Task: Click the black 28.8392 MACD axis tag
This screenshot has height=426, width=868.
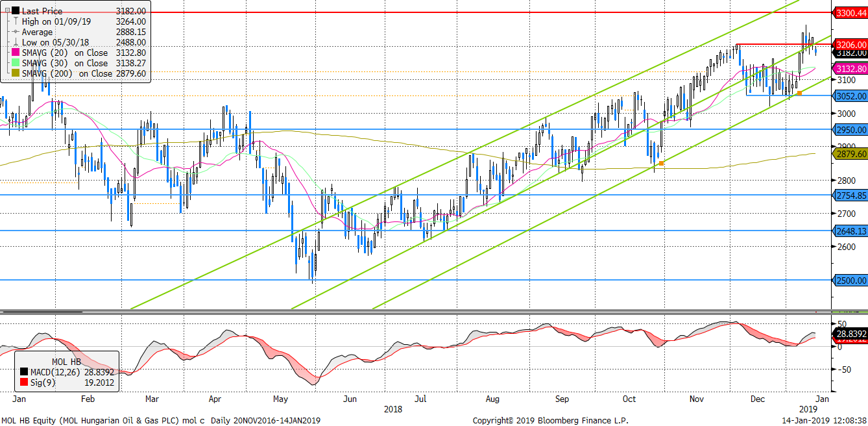Action: (x=850, y=334)
